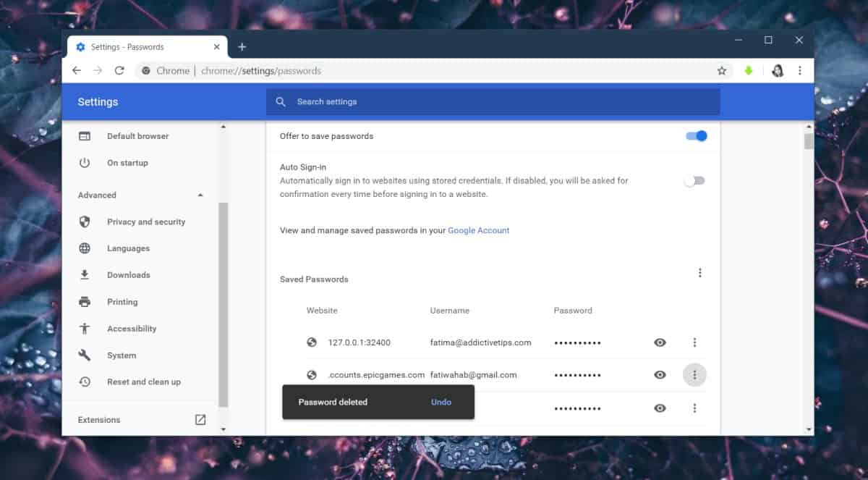
Task: Open Google Account link
Action: [x=478, y=230]
